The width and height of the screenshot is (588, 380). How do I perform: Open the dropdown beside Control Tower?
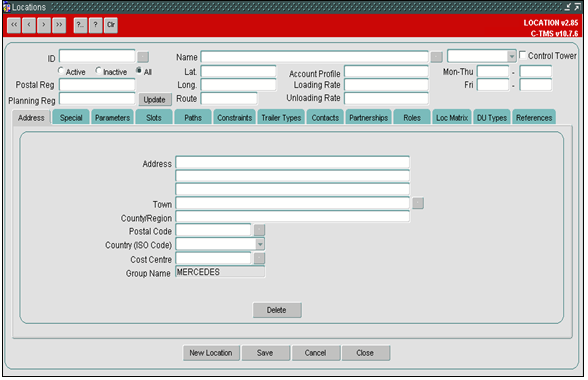tap(512, 56)
